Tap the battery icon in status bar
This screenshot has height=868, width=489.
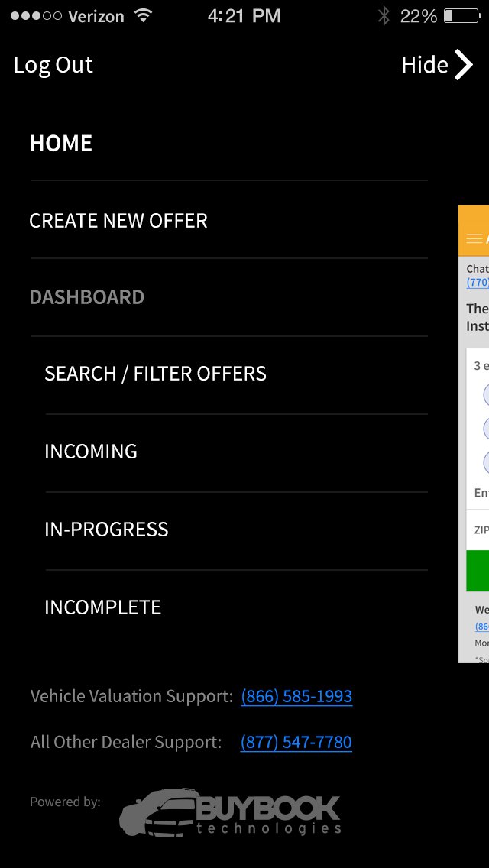tap(461, 15)
